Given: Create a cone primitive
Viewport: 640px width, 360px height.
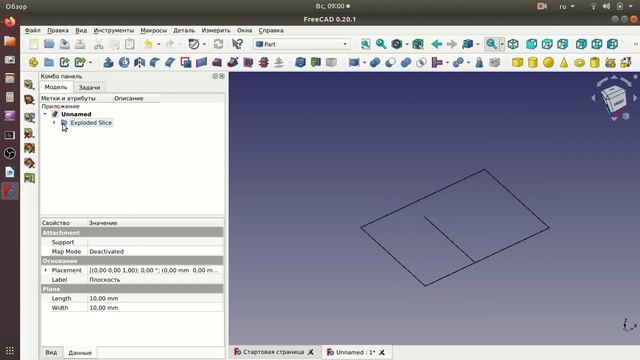Looking at the screenshot, I should (x=564, y=62).
